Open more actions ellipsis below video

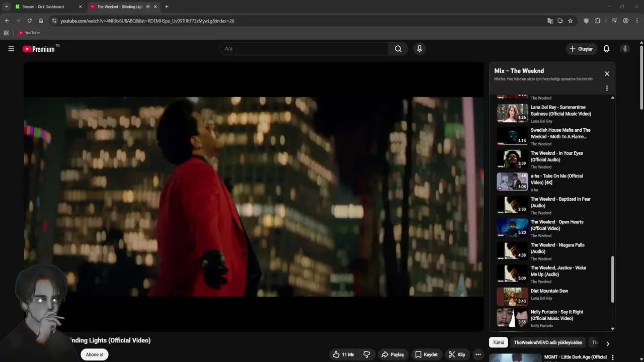click(478, 354)
